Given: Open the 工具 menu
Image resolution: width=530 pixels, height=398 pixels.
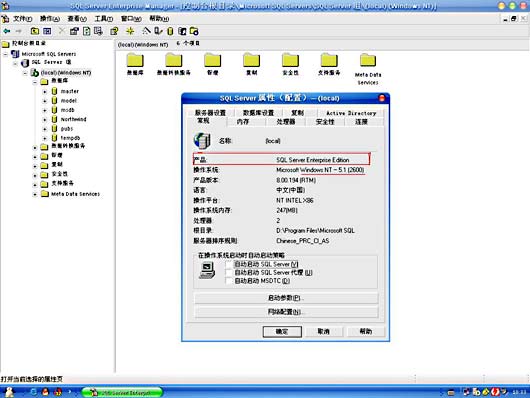Looking at the screenshot, I should coord(103,19).
